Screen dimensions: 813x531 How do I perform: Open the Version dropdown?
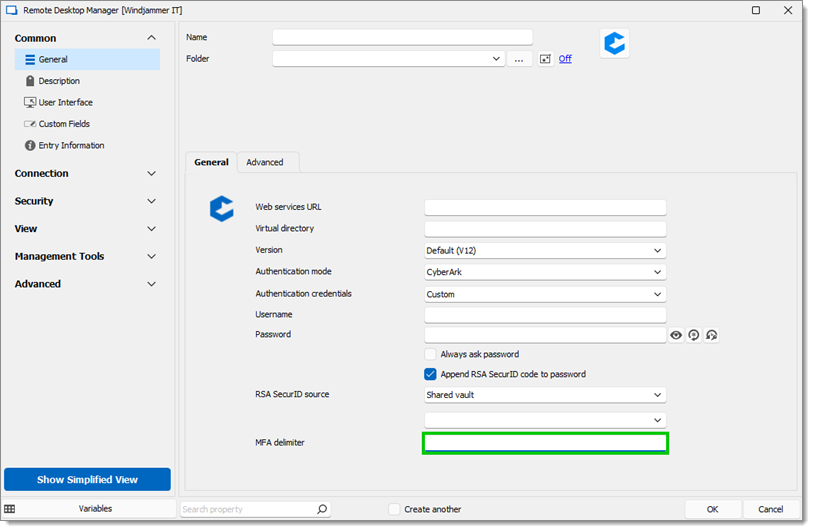coord(545,251)
